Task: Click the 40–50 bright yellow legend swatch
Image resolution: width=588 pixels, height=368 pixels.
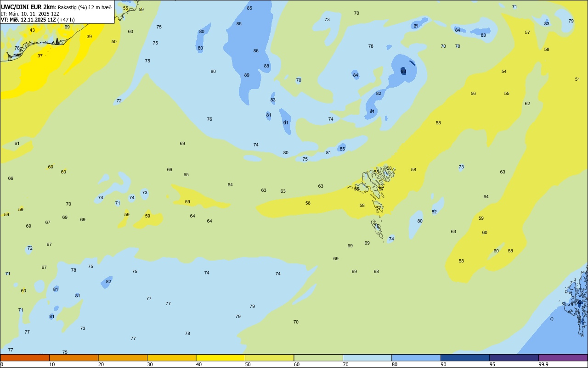Action: 220,357
